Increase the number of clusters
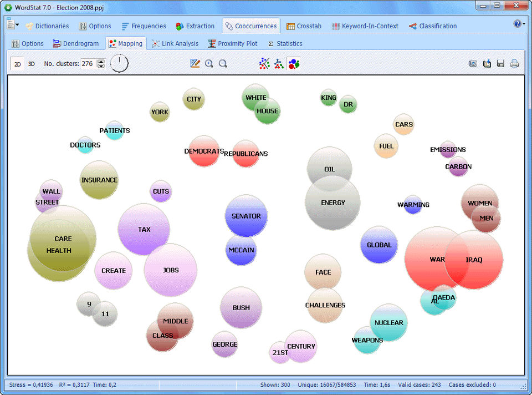Image resolution: width=532 pixels, height=395 pixels. (101, 61)
